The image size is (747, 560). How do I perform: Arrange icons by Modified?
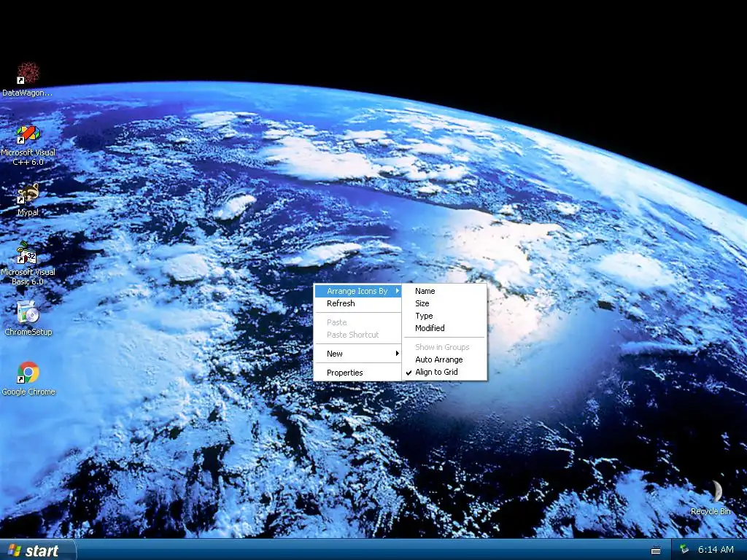pyautogui.click(x=444, y=328)
